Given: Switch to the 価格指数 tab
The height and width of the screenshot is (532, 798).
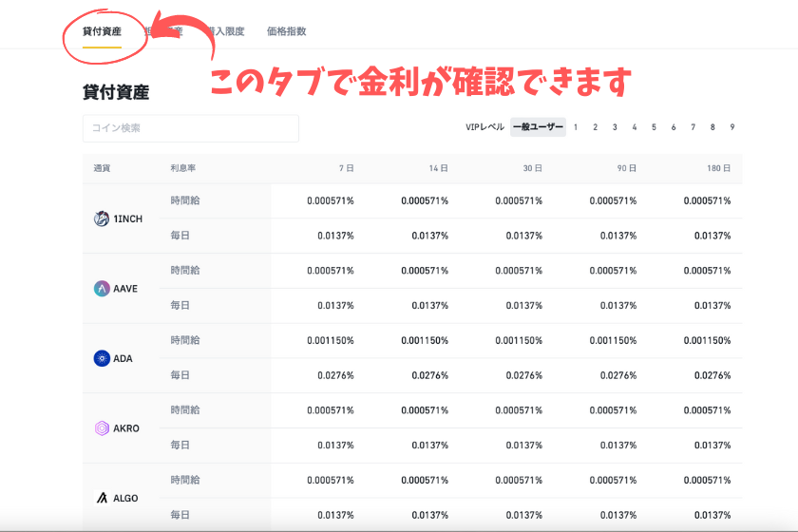Looking at the screenshot, I should pyautogui.click(x=287, y=31).
